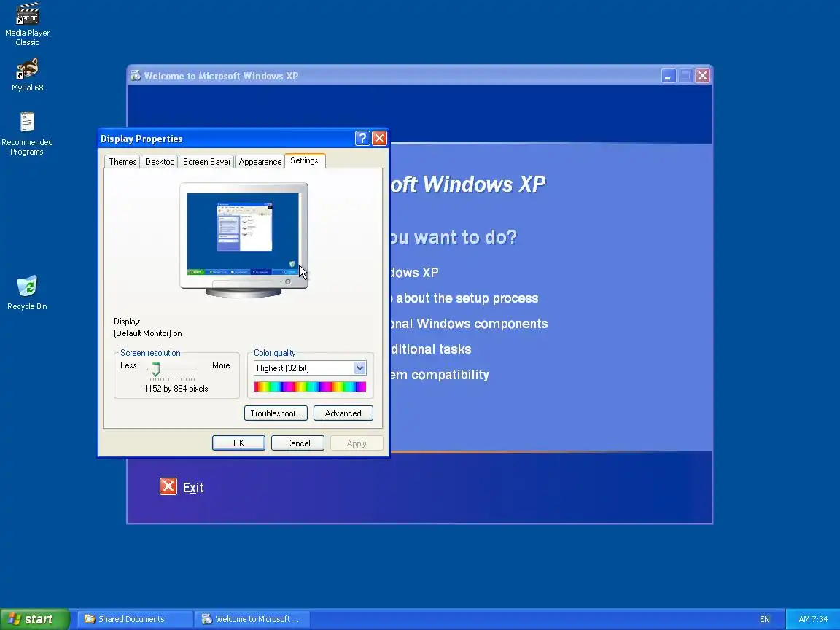
Task: Close the Display Properties dialog
Action: coord(379,139)
